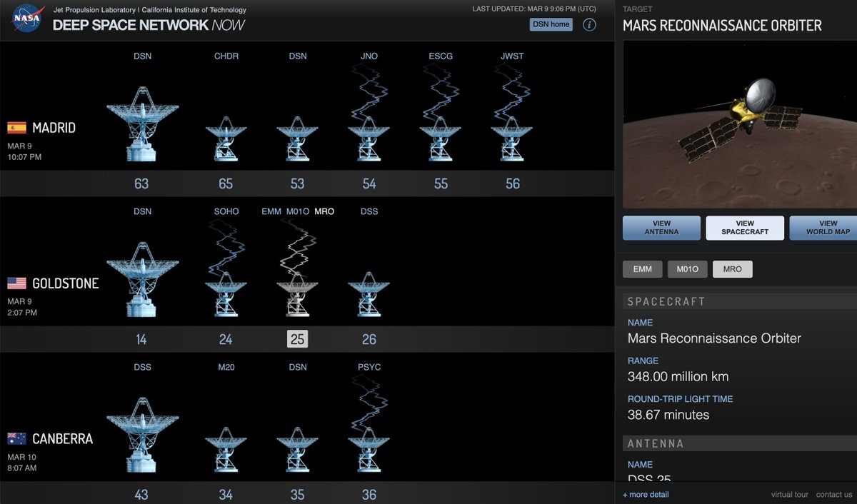Select Goldstone antenna dish 14

tap(143, 279)
